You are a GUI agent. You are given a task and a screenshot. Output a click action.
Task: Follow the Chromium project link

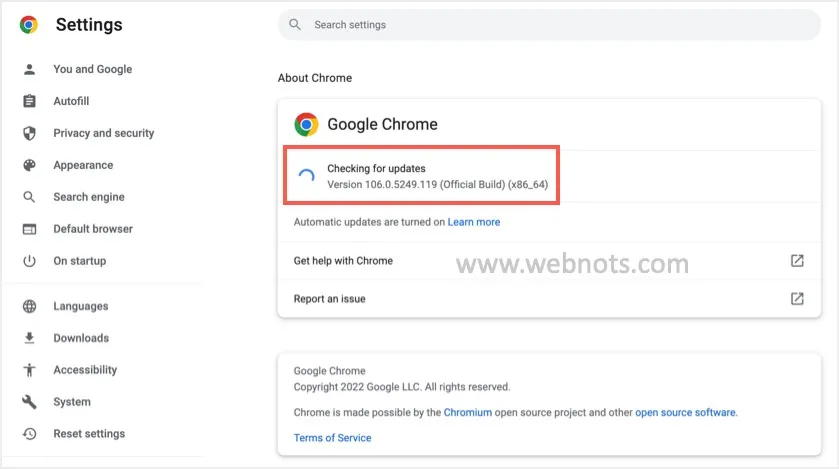click(x=468, y=412)
